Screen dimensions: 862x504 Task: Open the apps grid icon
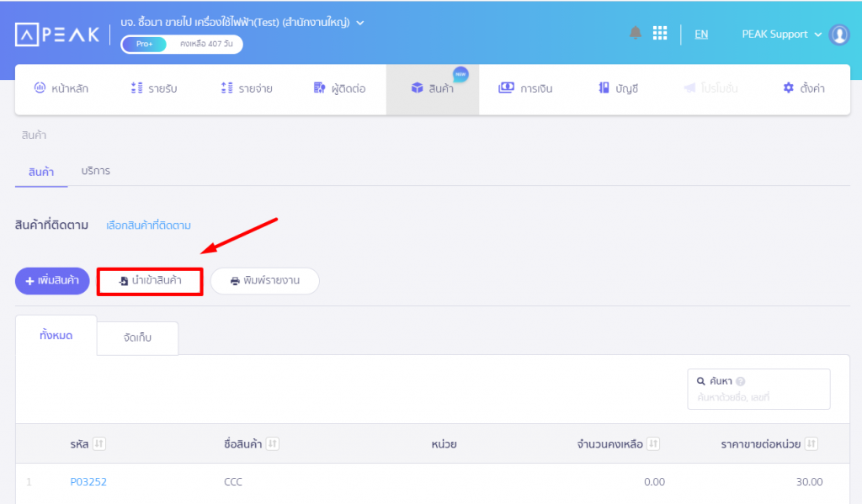coord(660,33)
